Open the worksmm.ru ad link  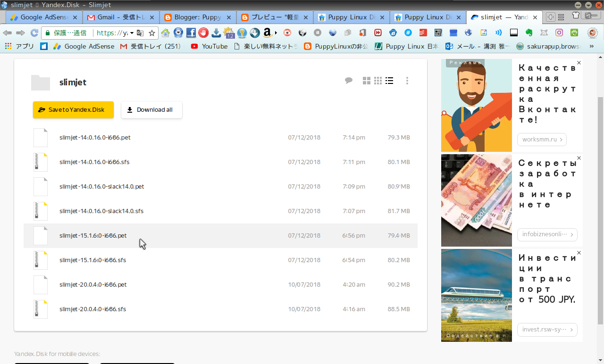pyautogui.click(x=542, y=140)
